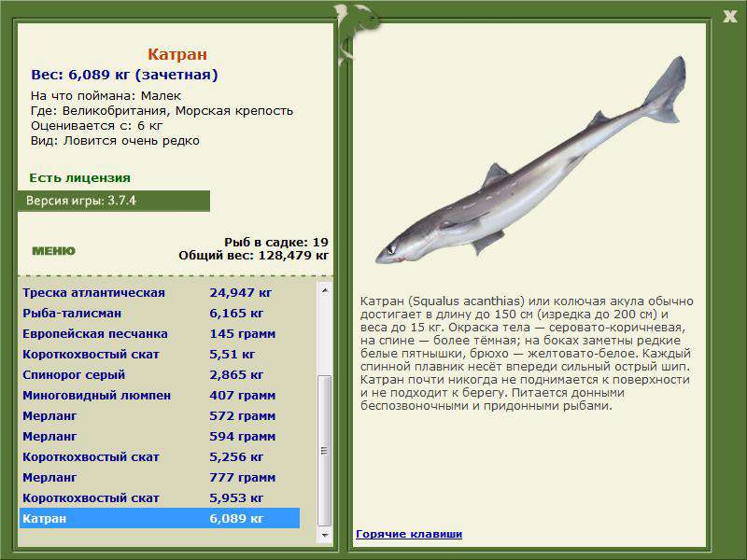Select Короткохвостый скат weighing 5,51 кг
The width and height of the screenshot is (747, 560).
point(160,354)
